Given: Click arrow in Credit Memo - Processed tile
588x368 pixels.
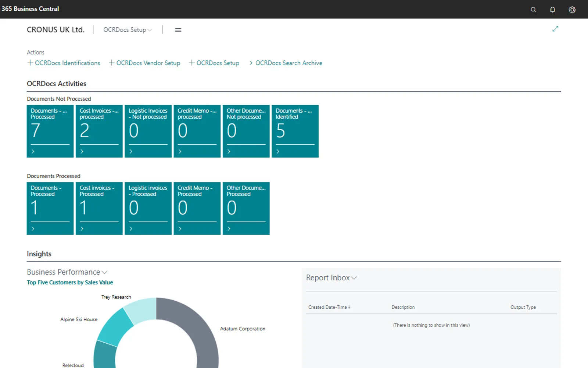Looking at the screenshot, I should 180,229.
